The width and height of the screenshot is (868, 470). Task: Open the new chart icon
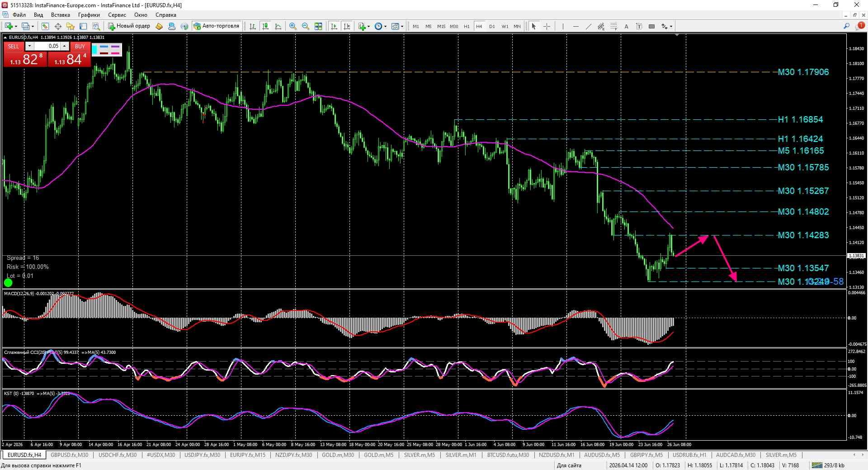click(8, 26)
